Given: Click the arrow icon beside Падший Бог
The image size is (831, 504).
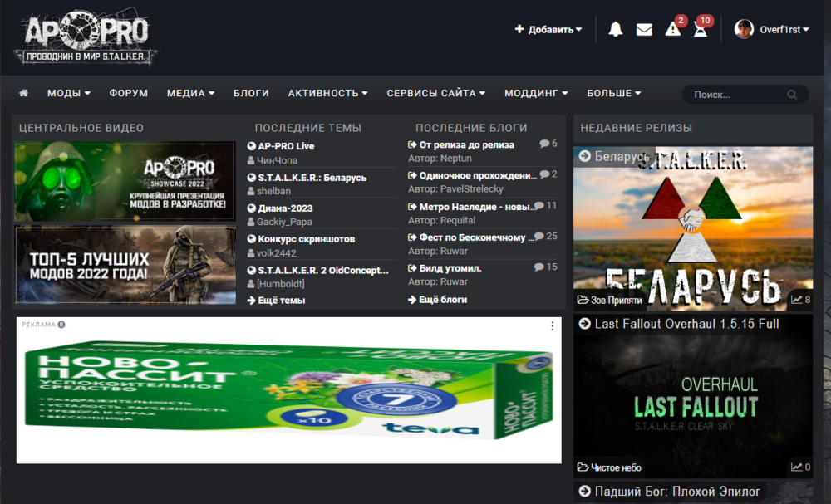Looking at the screenshot, I should pos(584,492).
